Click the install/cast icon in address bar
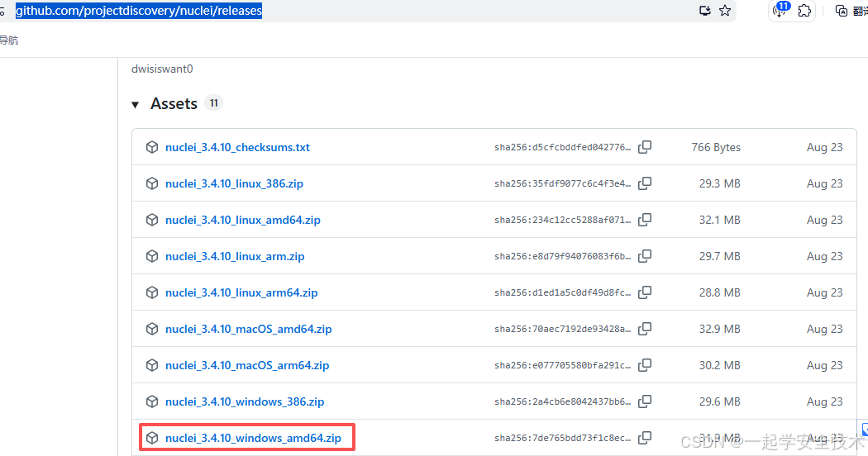The image size is (868, 456). 704,11
